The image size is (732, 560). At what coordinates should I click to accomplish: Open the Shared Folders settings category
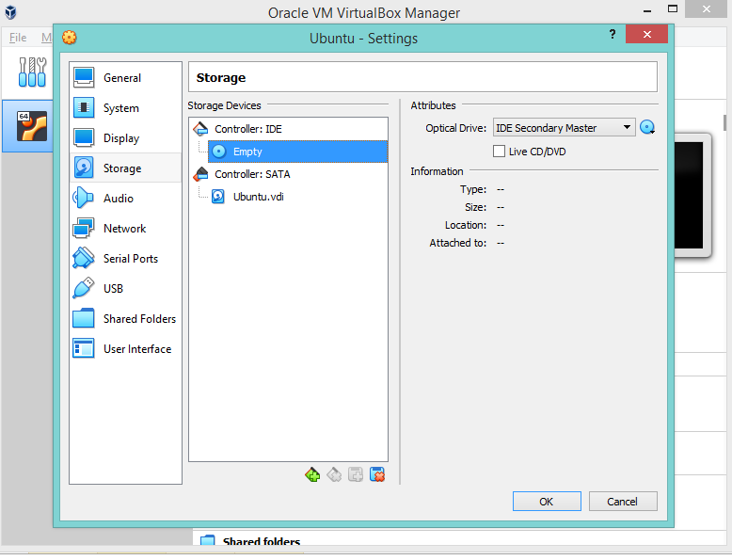coord(125,318)
